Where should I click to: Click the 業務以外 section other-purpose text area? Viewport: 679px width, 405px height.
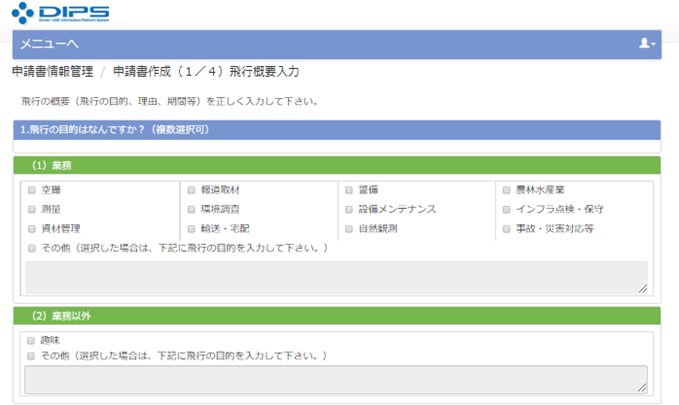pos(336,379)
